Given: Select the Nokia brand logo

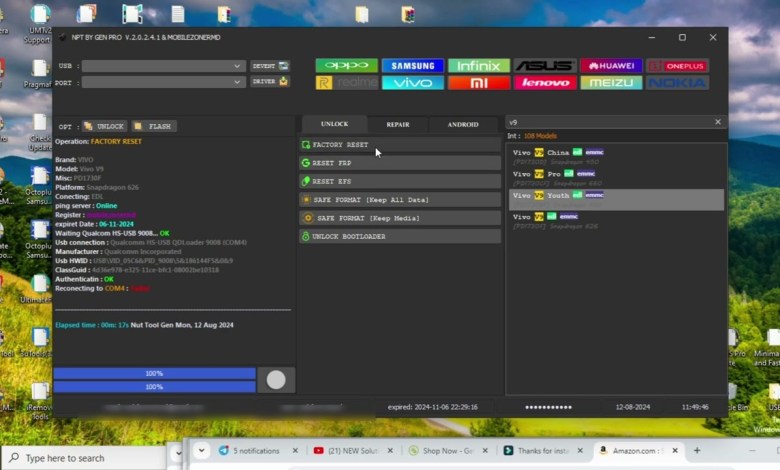Looking at the screenshot, I should click(x=677, y=83).
